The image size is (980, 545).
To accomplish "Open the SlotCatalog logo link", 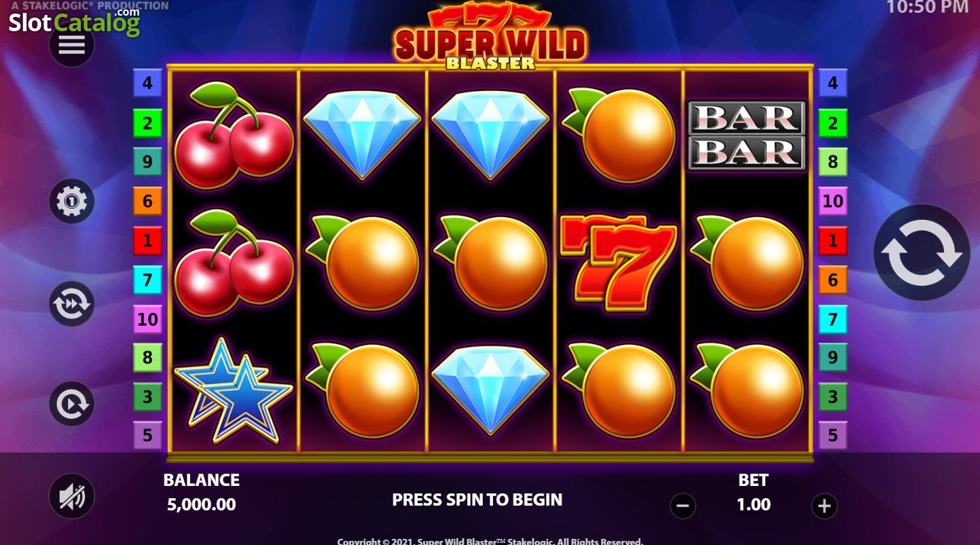I will [74, 22].
